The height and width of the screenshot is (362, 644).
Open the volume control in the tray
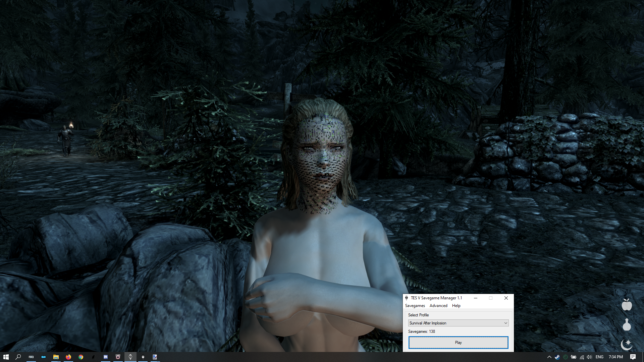click(589, 357)
